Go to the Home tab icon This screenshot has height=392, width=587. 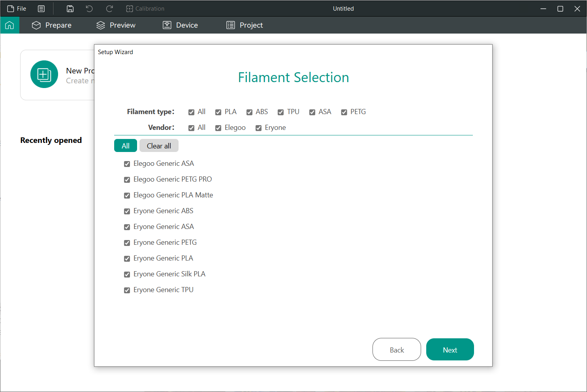tap(10, 25)
